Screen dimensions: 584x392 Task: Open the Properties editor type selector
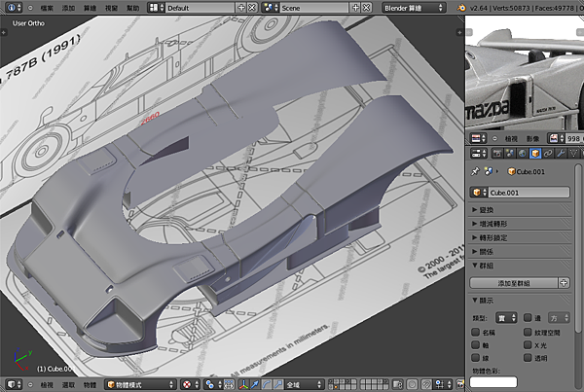click(479, 153)
